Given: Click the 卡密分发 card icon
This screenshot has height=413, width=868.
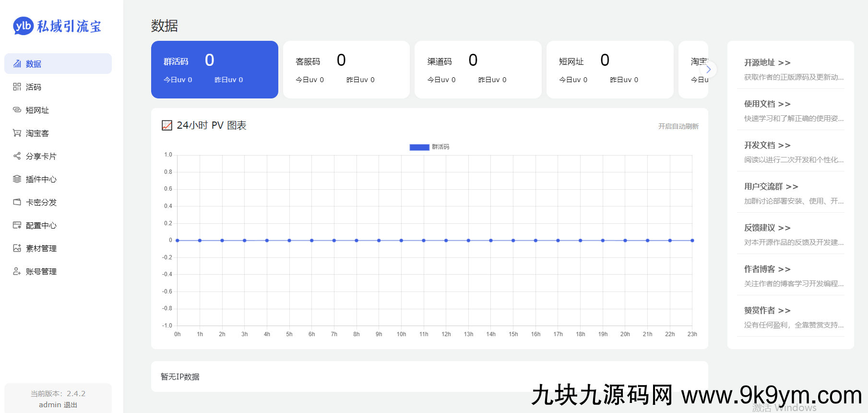Looking at the screenshot, I should pos(17,202).
